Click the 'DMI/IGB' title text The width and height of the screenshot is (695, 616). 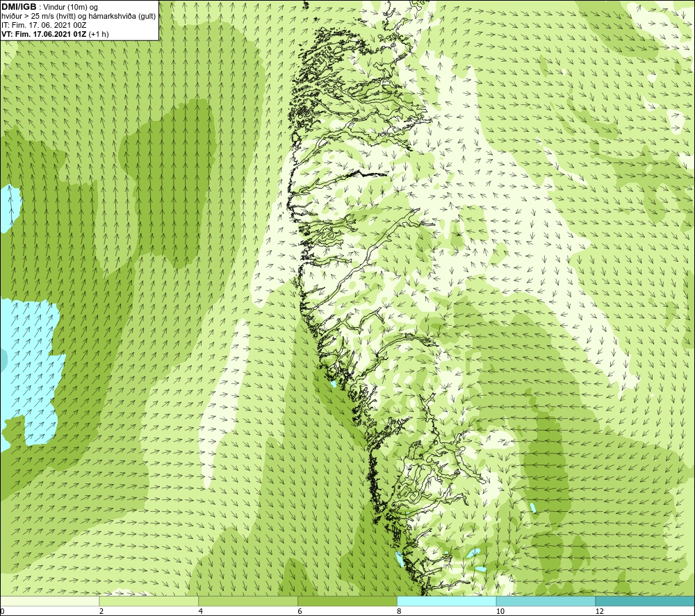pyautogui.click(x=19, y=7)
